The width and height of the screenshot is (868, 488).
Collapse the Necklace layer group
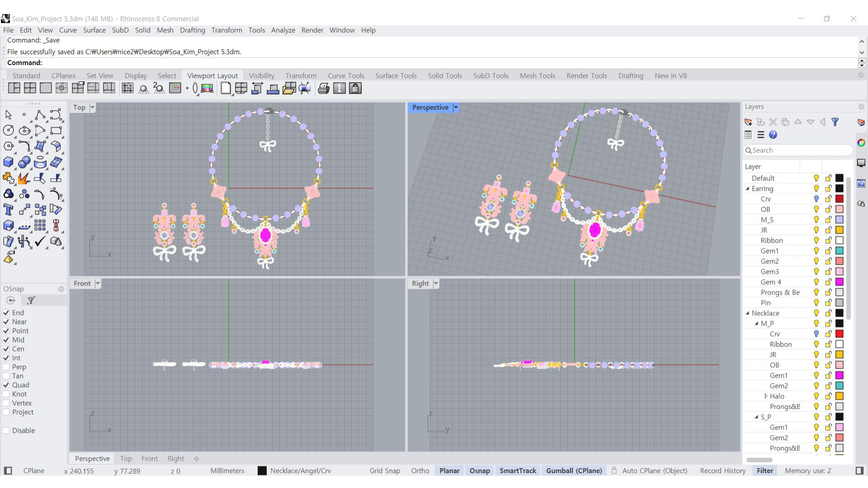(747, 313)
